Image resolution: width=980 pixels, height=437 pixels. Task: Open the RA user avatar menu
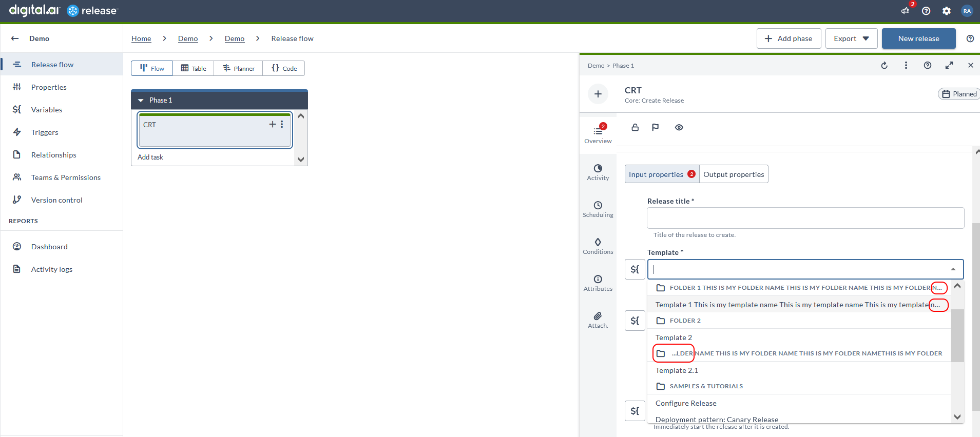click(x=967, y=11)
